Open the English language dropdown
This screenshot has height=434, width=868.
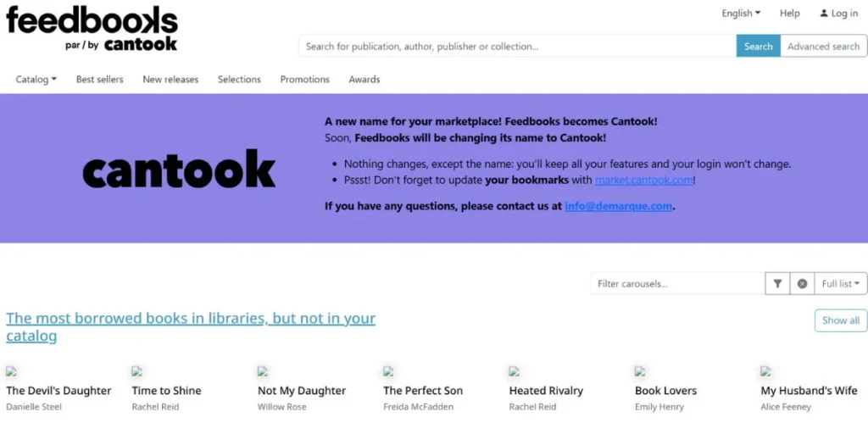point(741,14)
